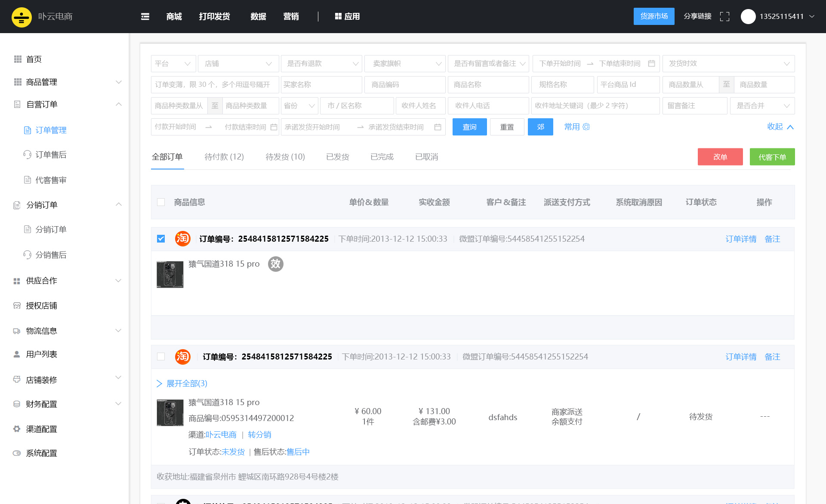This screenshot has height=504, width=826.
Task: Click the 货源市场 button
Action: [654, 16]
